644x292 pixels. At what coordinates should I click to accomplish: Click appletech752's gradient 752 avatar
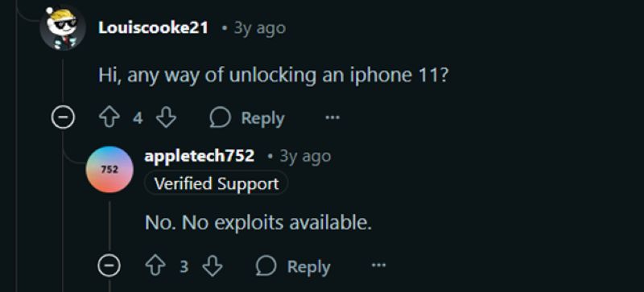point(109,169)
